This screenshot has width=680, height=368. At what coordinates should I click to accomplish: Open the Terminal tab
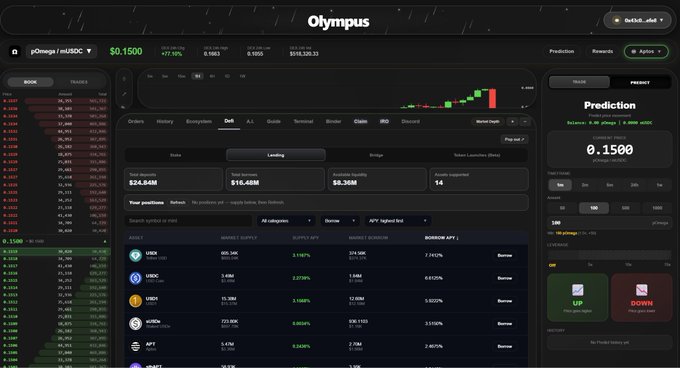[x=303, y=122]
